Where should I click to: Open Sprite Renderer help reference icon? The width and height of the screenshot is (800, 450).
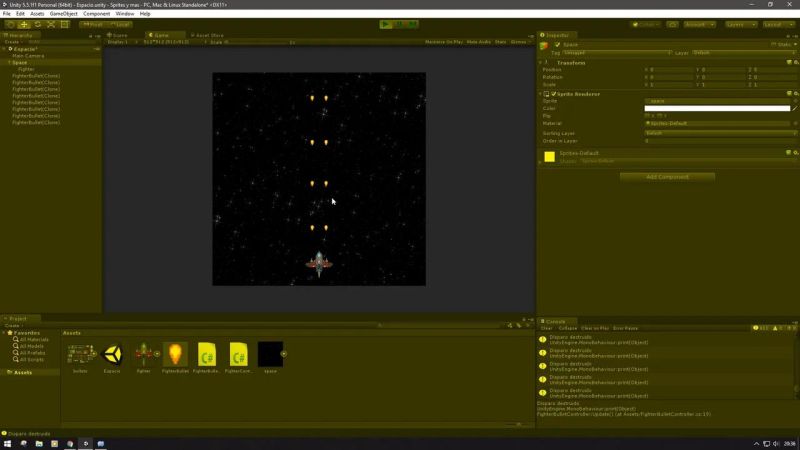[789, 94]
